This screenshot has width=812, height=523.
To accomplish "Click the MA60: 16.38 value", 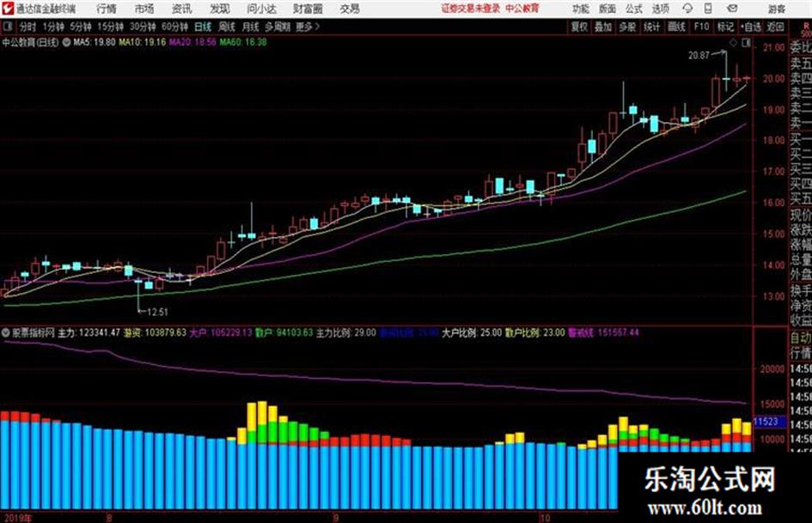I will (x=243, y=42).
